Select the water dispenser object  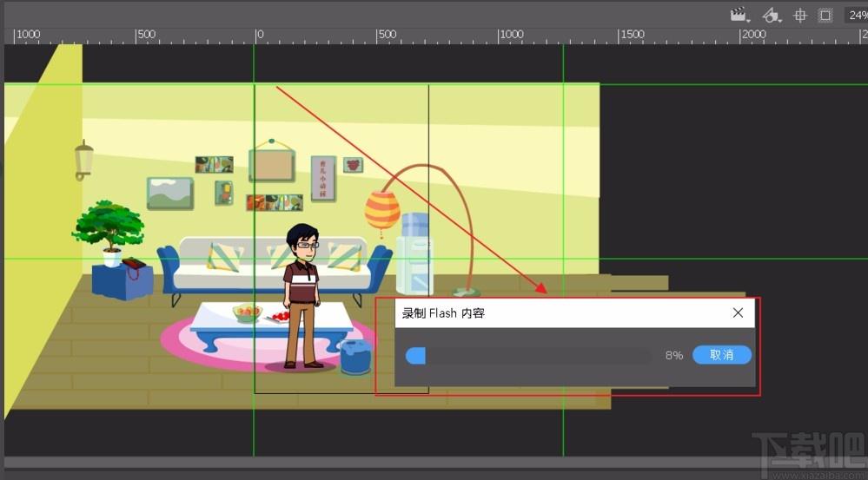[x=414, y=253]
